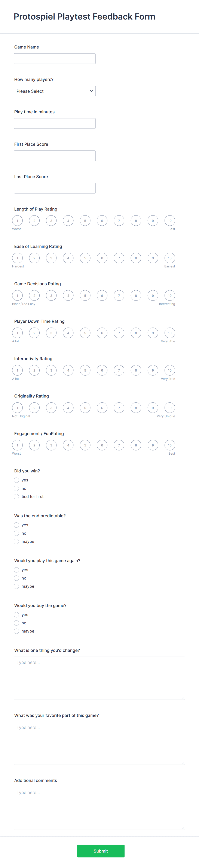
Task: Select 5 for Ease of Learning Rating
Action: click(x=85, y=258)
